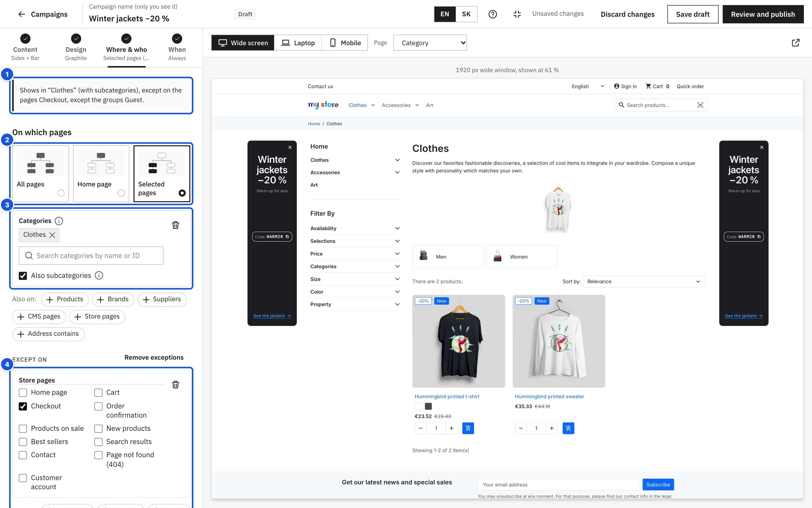Expand the Color filter
This screenshot has height=508, width=812.
[355, 292]
